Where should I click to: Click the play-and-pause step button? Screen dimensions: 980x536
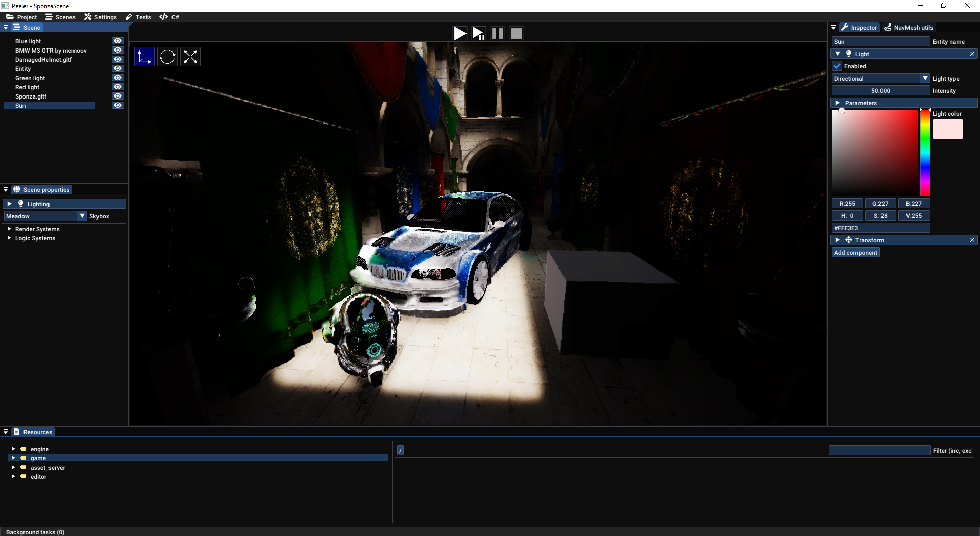[x=478, y=34]
